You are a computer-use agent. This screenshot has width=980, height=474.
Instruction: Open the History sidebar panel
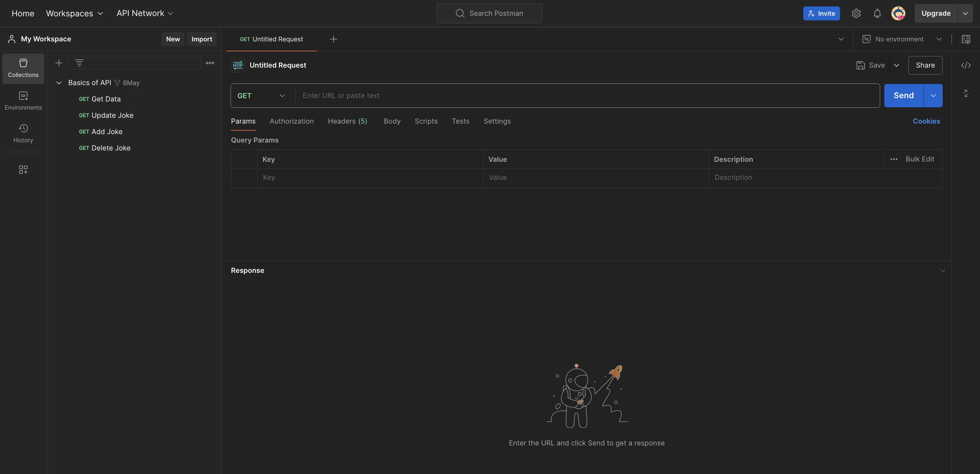(x=23, y=133)
